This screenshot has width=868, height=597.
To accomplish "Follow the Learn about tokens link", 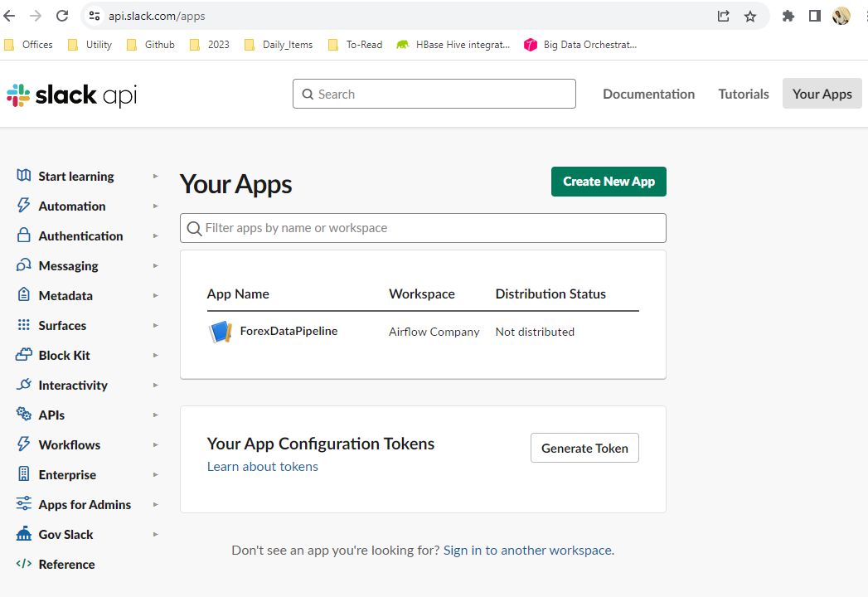I will point(263,466).
